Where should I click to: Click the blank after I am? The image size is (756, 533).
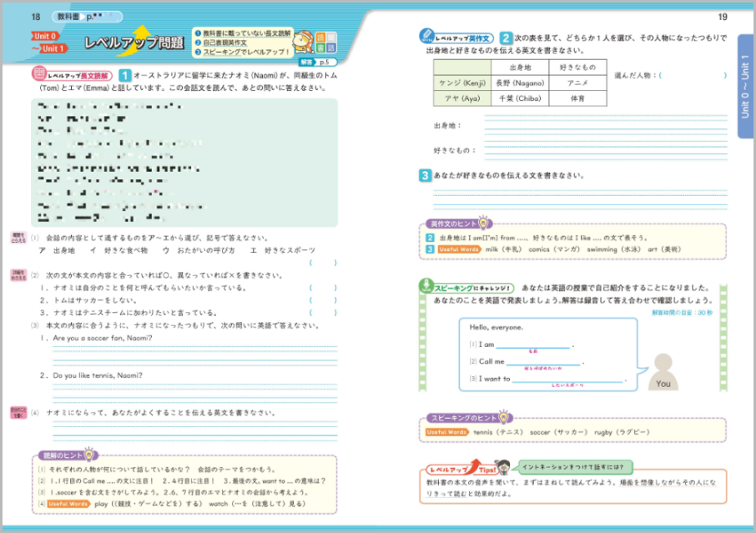pos(532,344)
